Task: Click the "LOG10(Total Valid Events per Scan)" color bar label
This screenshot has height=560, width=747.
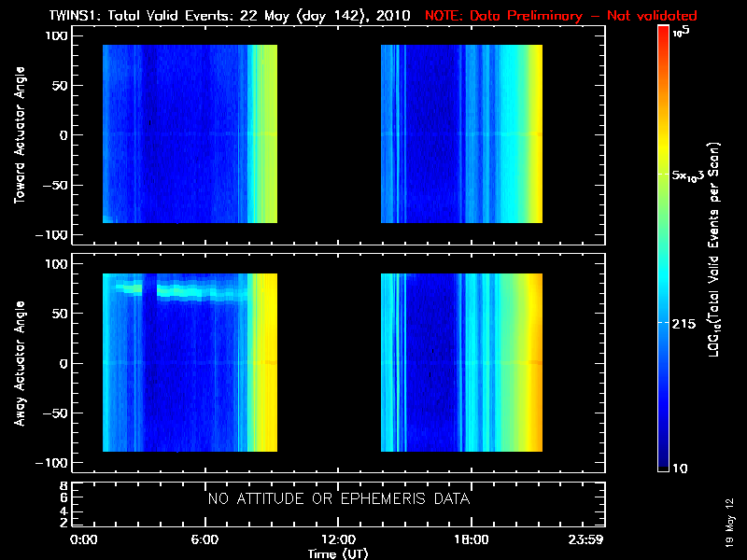Action: click(x=716, y=252)
